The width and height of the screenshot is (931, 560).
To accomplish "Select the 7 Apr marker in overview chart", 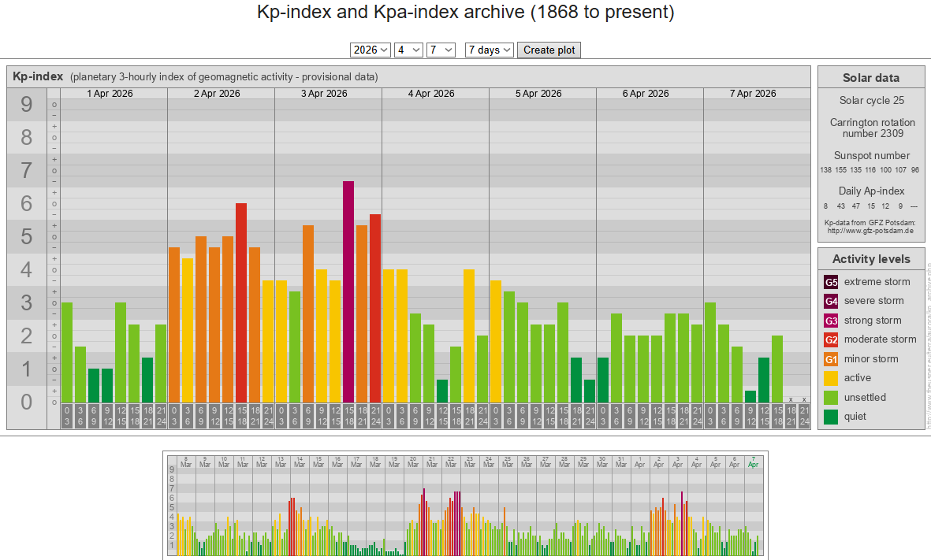I will point(754,461).
